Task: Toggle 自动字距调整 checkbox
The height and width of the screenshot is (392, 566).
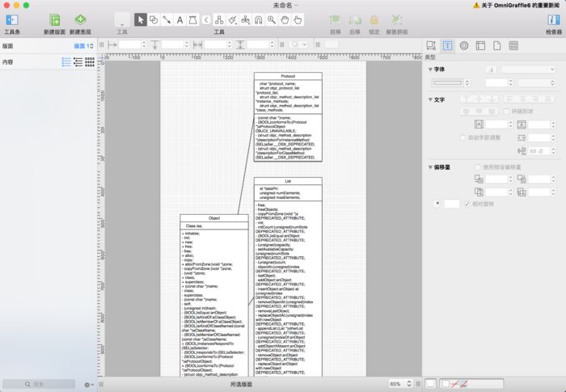Action: [x=462, y=137]
